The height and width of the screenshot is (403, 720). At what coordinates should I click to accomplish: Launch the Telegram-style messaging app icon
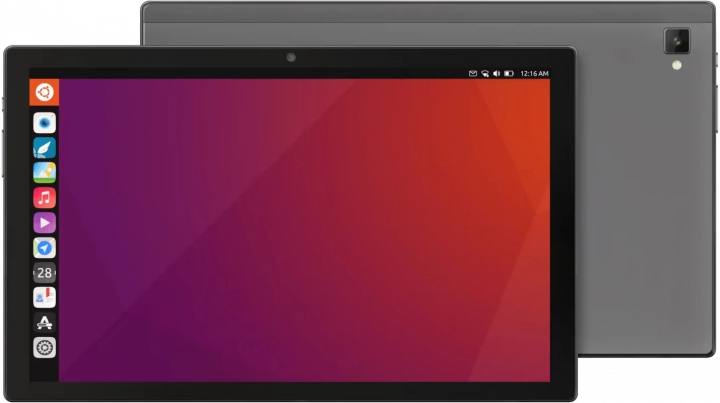tap(45, 248)
